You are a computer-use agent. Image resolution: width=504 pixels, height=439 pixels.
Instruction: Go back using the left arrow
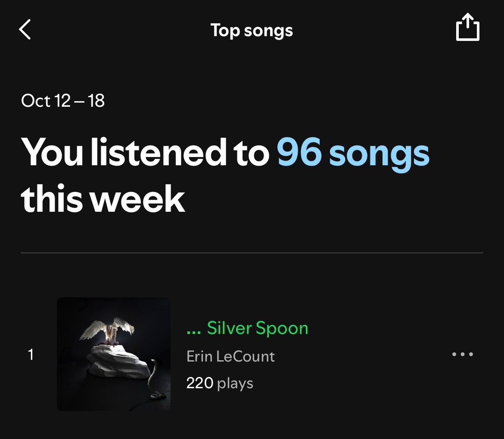(25, 29)
